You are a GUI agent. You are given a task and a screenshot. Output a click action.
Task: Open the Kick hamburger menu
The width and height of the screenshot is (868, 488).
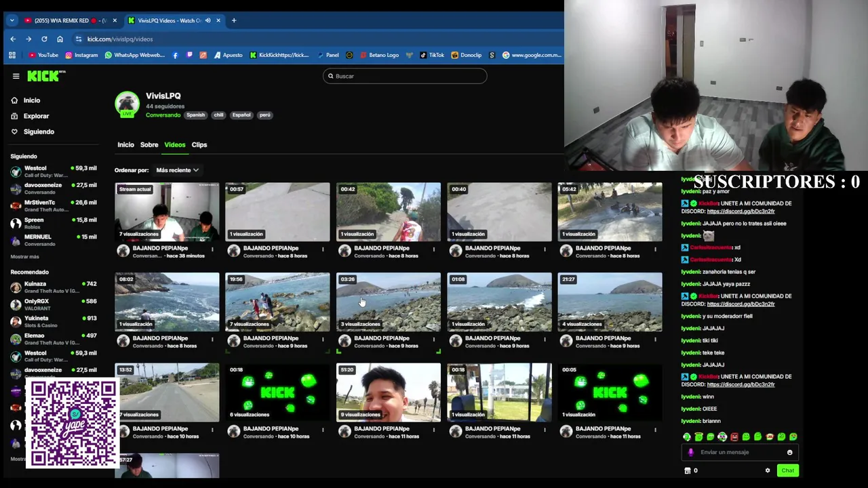(16, 76)
